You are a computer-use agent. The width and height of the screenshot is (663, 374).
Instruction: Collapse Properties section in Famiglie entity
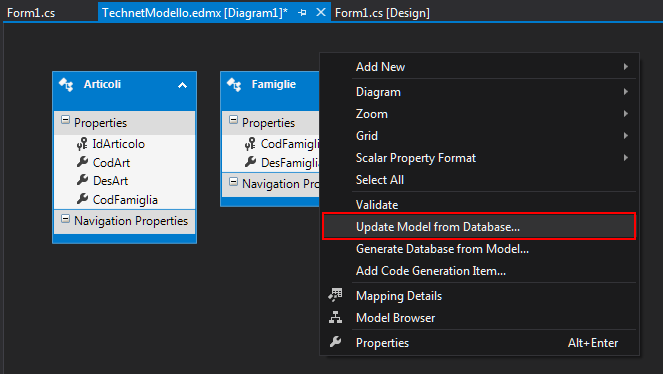(233, 120)
